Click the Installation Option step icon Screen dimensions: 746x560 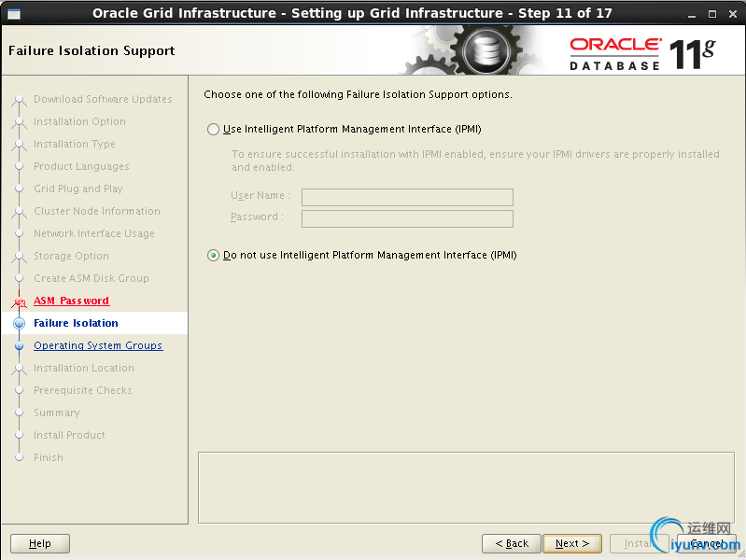(x=19, y=122)
